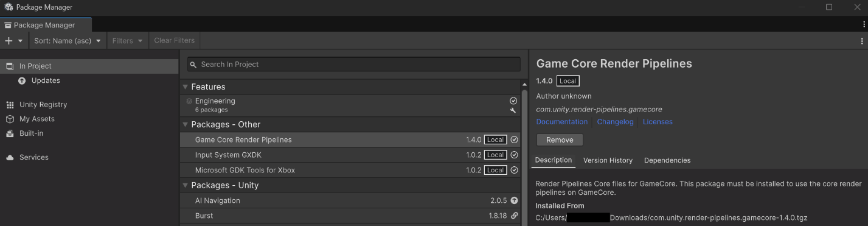Viewport: 868px width, 226px height.
Task: Select Microsoft GDK Tools for Xbox package
Action: (350, 170)
